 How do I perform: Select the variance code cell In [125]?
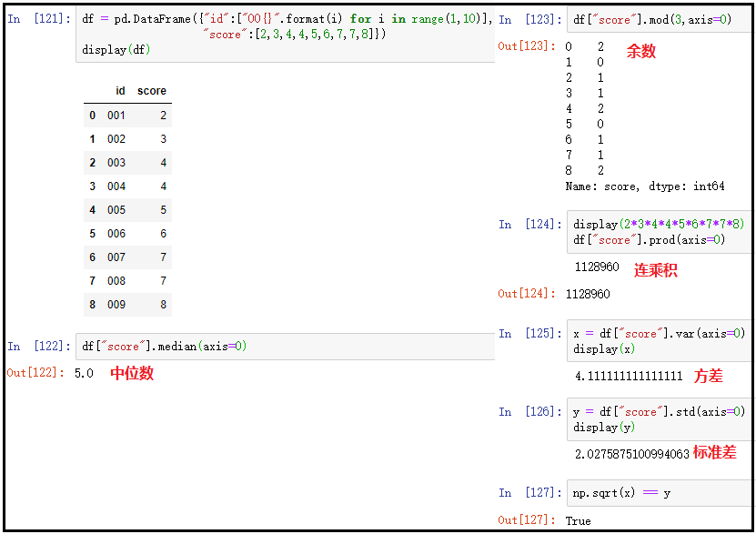point(655,341)
